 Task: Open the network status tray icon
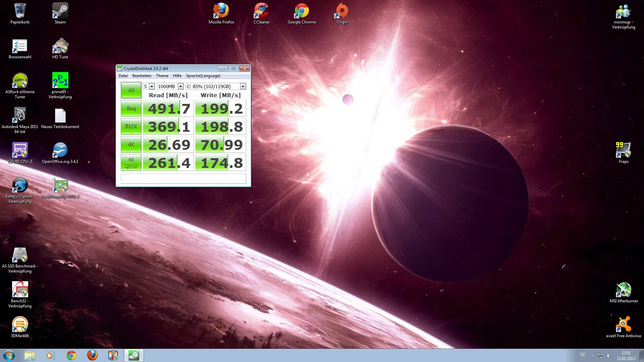coord(600,356)
